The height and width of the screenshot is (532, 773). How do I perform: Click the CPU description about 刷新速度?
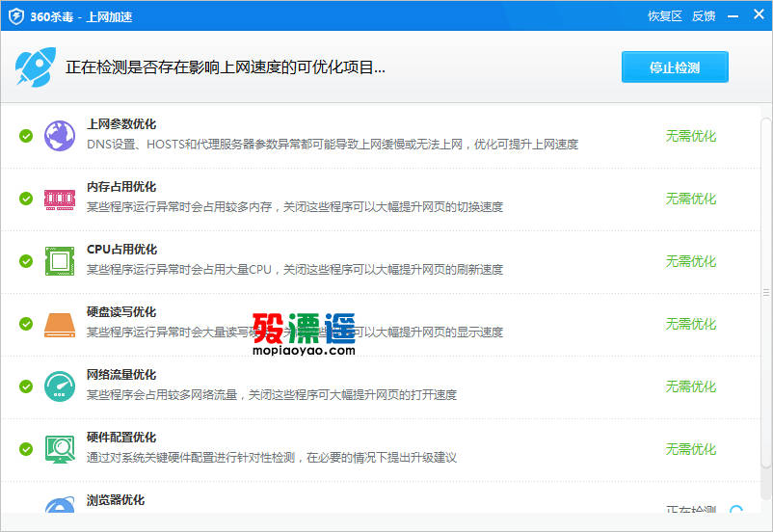(x=295, y=270)
